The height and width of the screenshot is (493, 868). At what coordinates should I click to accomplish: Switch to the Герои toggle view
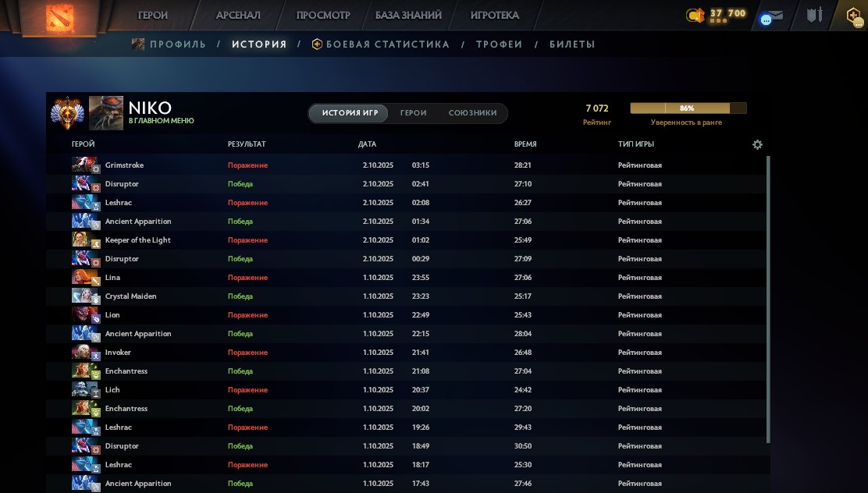[x=413, y=113]
